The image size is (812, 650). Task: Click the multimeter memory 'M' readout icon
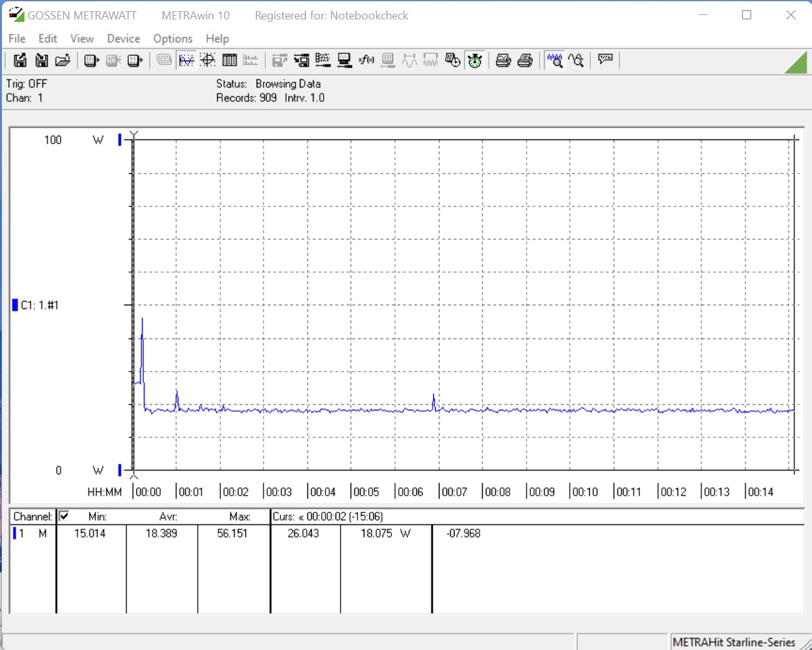[135, 60]
